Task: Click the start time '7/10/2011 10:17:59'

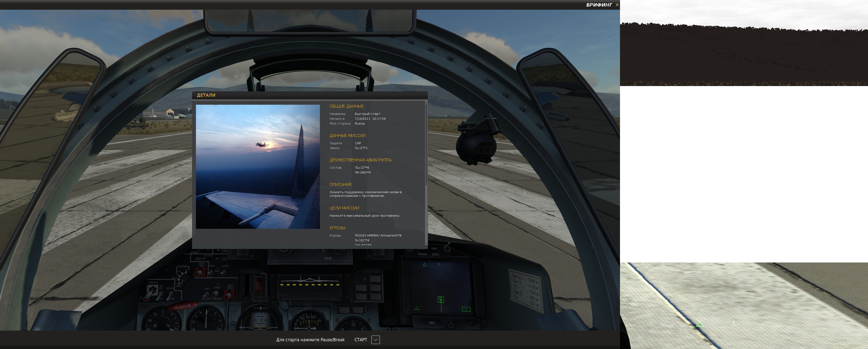Action: pyautogui.click(x=370, y=119)
